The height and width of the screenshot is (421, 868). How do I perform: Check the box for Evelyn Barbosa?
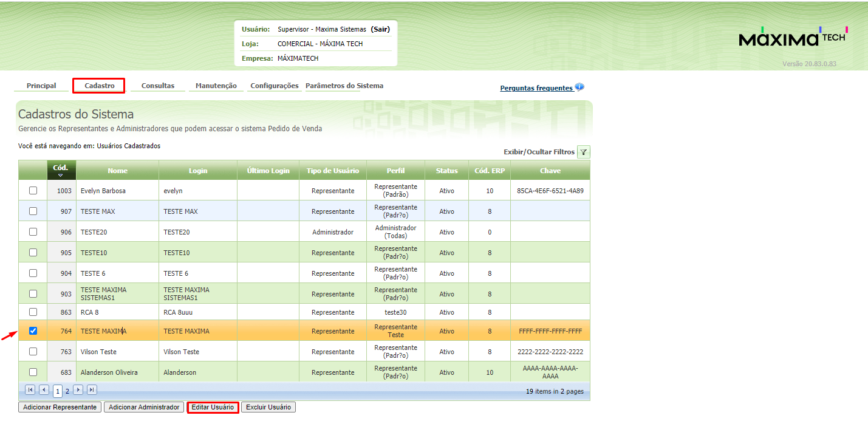pyautogui.click(x=33, y=190)
